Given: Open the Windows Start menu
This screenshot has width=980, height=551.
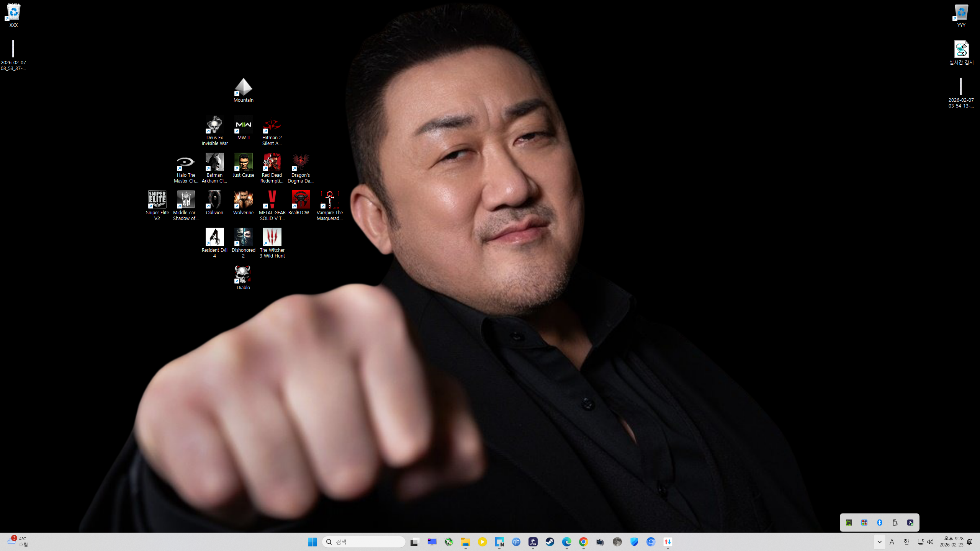Looking at the screenshot, I should [312, 542].
